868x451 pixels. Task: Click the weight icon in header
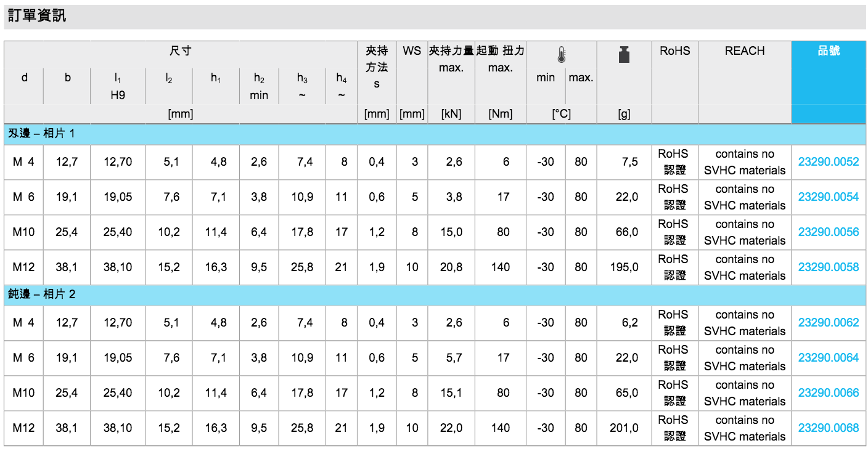624,55
